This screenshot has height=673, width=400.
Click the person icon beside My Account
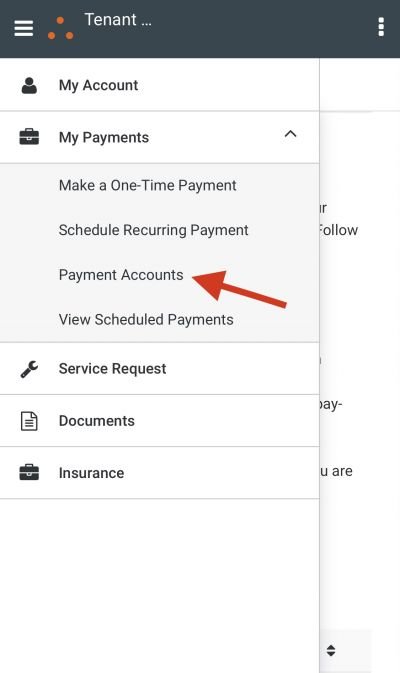tap(29, 85)
